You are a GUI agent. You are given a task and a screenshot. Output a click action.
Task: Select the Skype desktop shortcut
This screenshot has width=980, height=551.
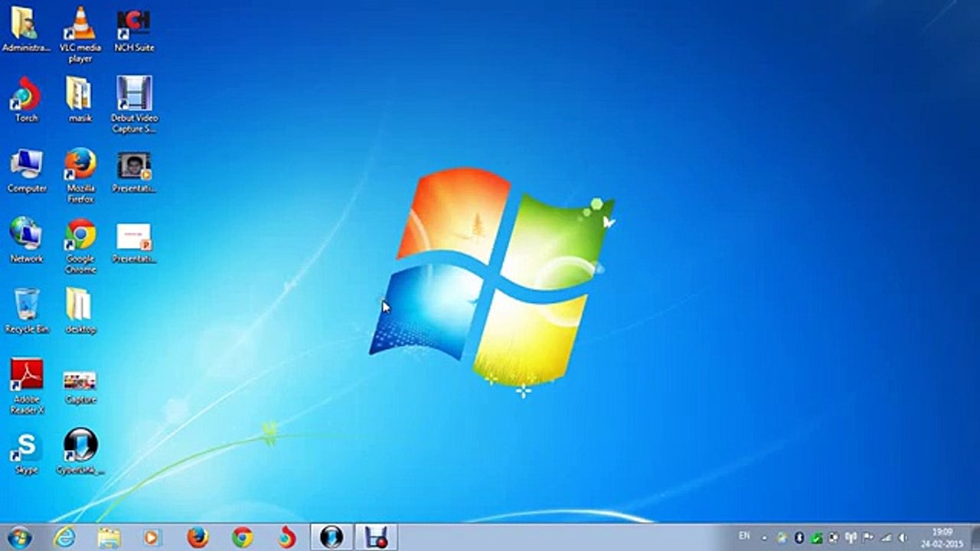[x=26, y=453]
